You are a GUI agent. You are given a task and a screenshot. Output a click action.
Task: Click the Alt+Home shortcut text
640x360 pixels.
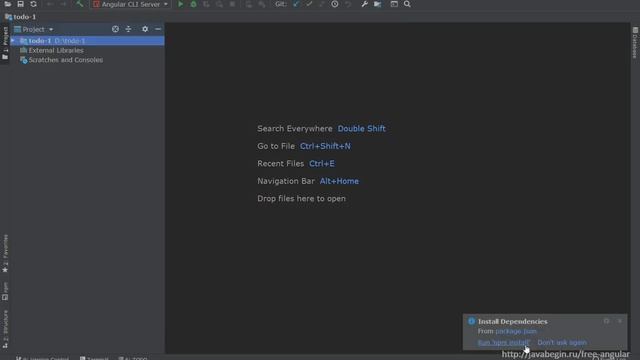tap(339, 181)
